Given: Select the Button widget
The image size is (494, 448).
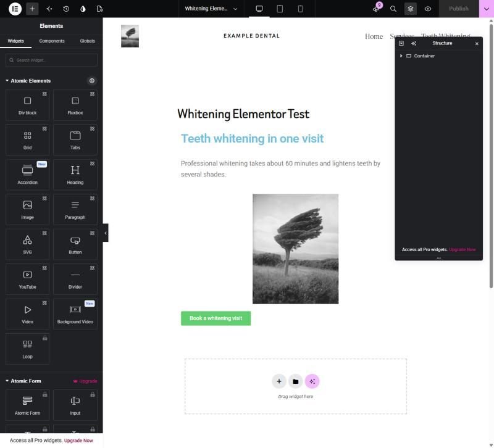Looking at the screenshot, I should click(75, 244).
